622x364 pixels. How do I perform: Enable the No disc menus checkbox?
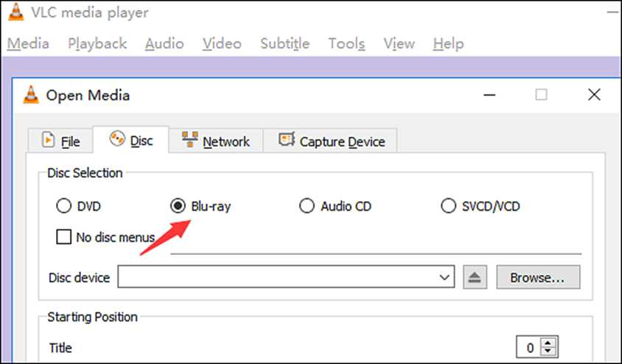[x=64, y=237]
